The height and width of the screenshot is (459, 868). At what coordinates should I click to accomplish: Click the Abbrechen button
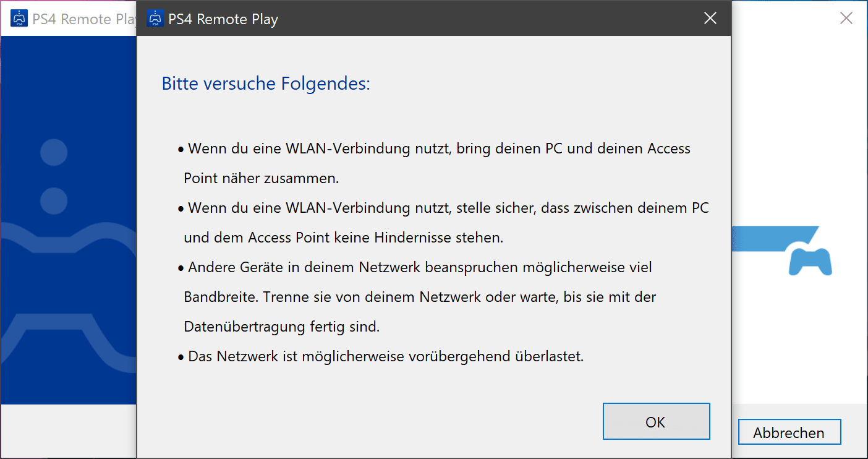point(789,432)
